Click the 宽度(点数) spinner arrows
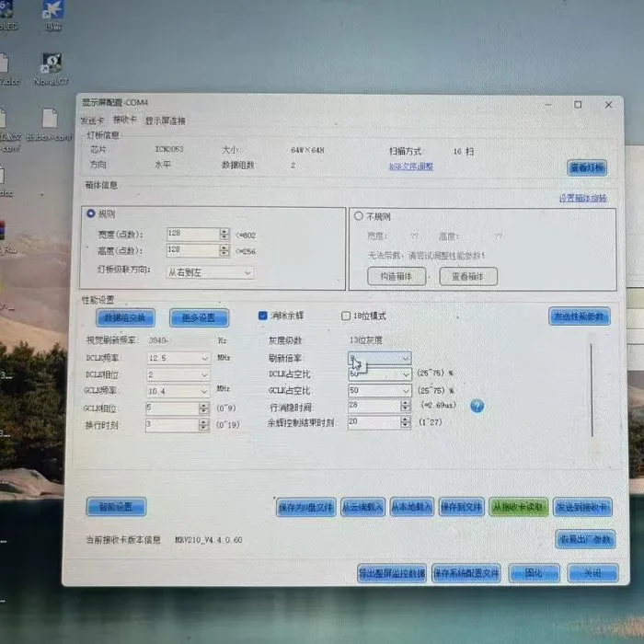Viewport: 644px width, 644px height. point(224,234)
